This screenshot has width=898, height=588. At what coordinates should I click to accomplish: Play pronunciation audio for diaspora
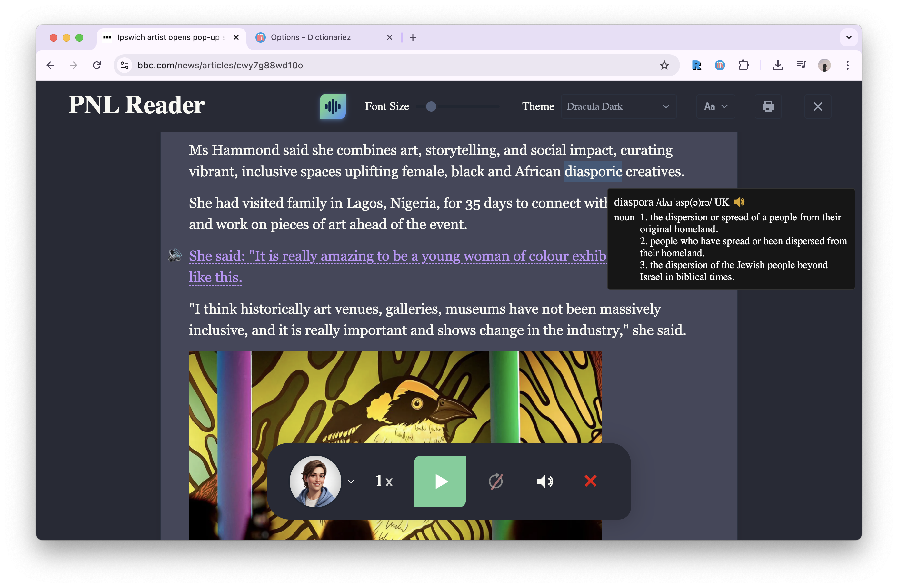point(739,202)
